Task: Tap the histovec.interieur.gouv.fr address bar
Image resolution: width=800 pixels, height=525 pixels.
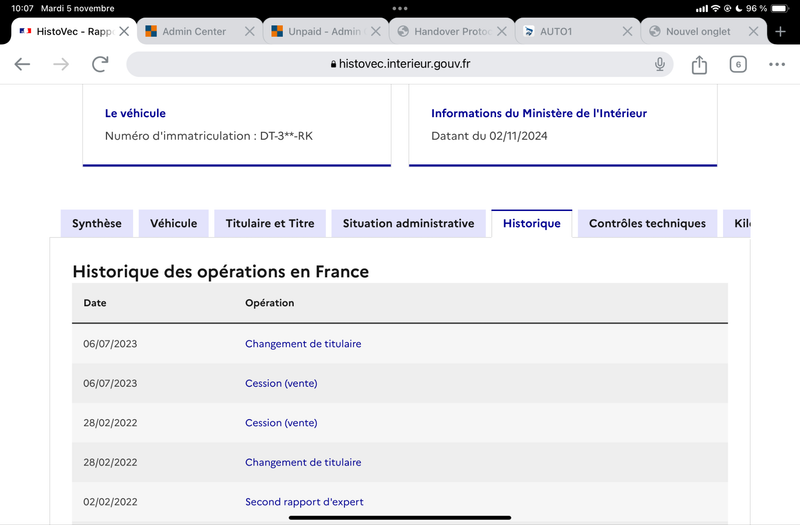Action: pyautogui.click(x=400, y=64)
